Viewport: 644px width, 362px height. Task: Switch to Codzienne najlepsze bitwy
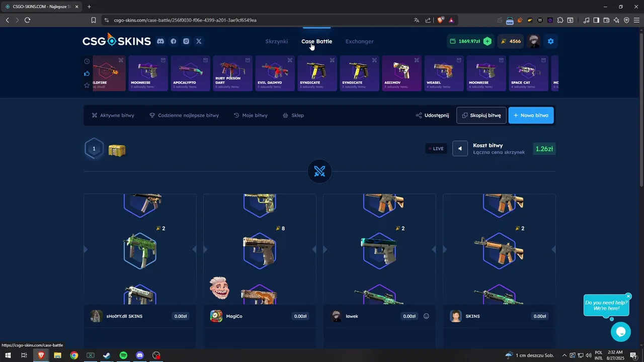pyautogui.click(x=184, y=115)
